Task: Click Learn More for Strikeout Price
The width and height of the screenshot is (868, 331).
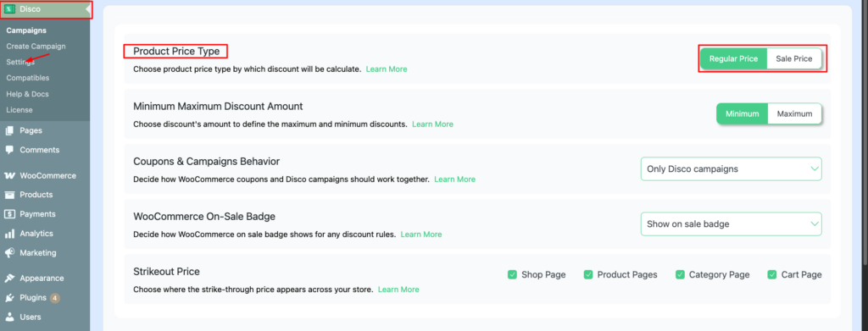Action: [398, 290]
